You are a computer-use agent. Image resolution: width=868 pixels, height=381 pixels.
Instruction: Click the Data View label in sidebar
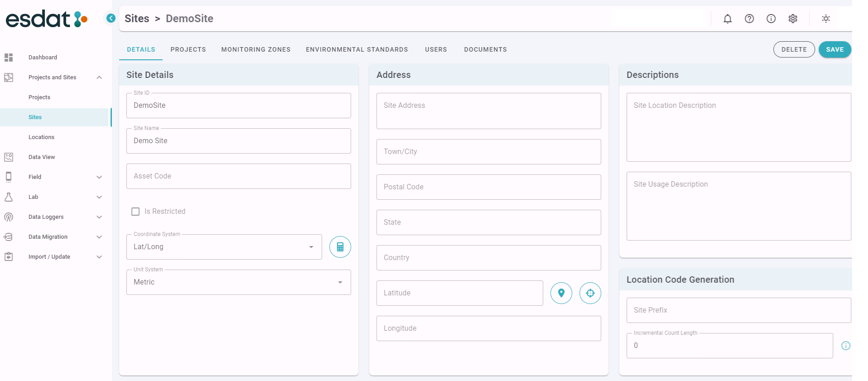coord(42,157)
